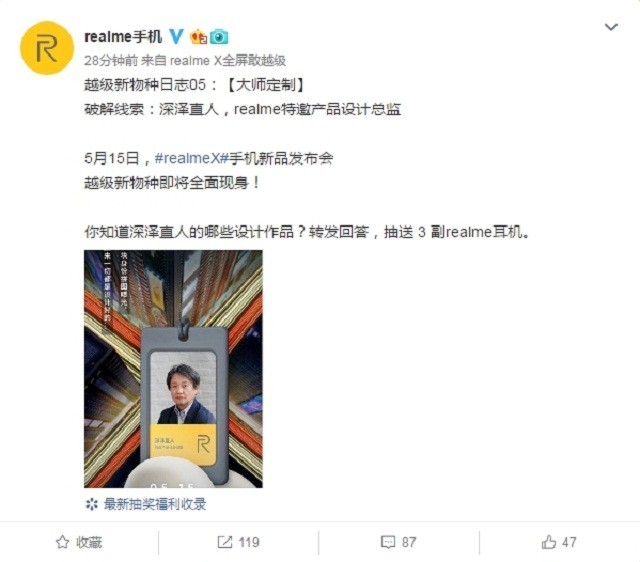
Task: Click the 收藏 favorite button
Action: click(x=79, y=542)
